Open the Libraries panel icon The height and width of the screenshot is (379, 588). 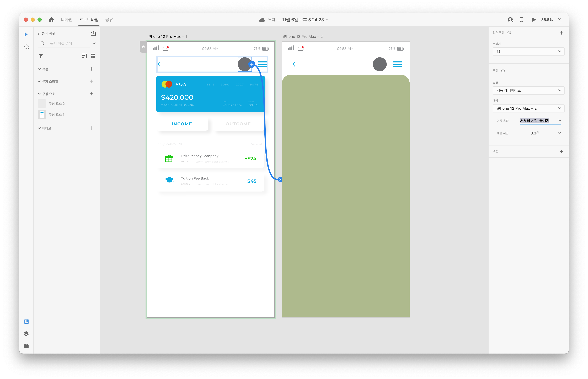26,321
